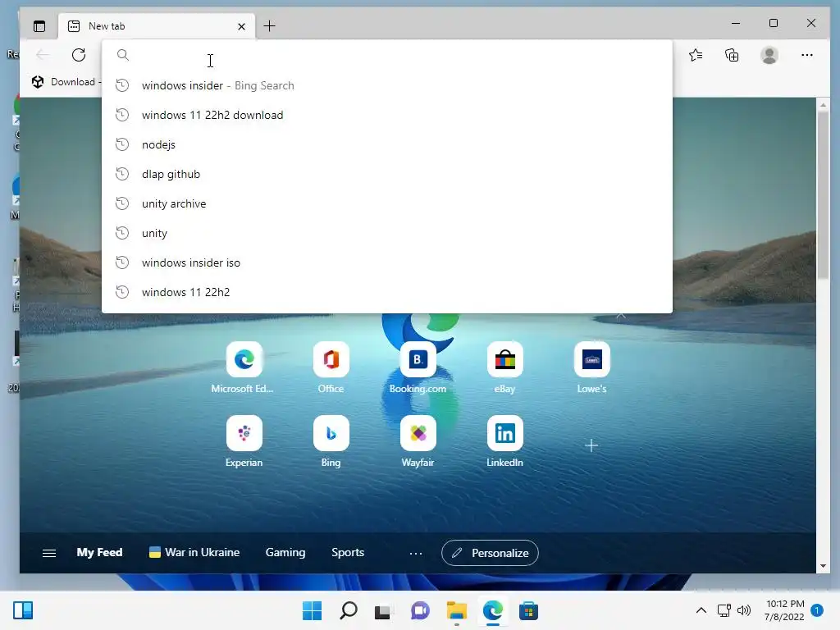Open the network tray icon

[x=724, y=610]
